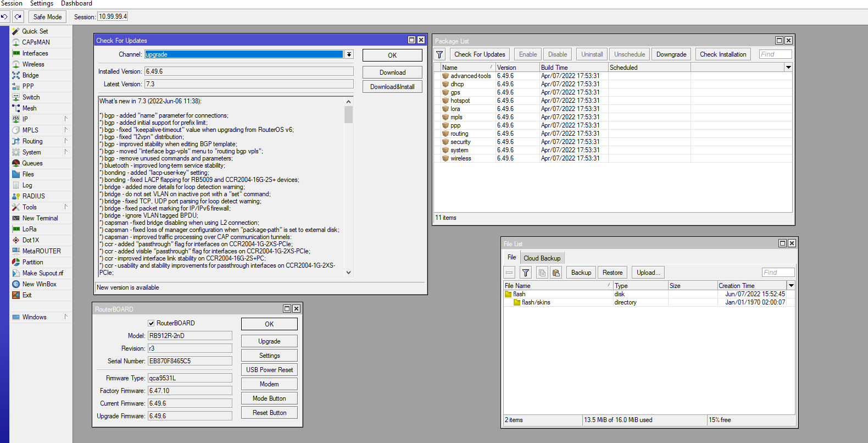Open the Package List columns dropdown arrow
This screenshot has height=443, width=868.
(x=788, y=68)
